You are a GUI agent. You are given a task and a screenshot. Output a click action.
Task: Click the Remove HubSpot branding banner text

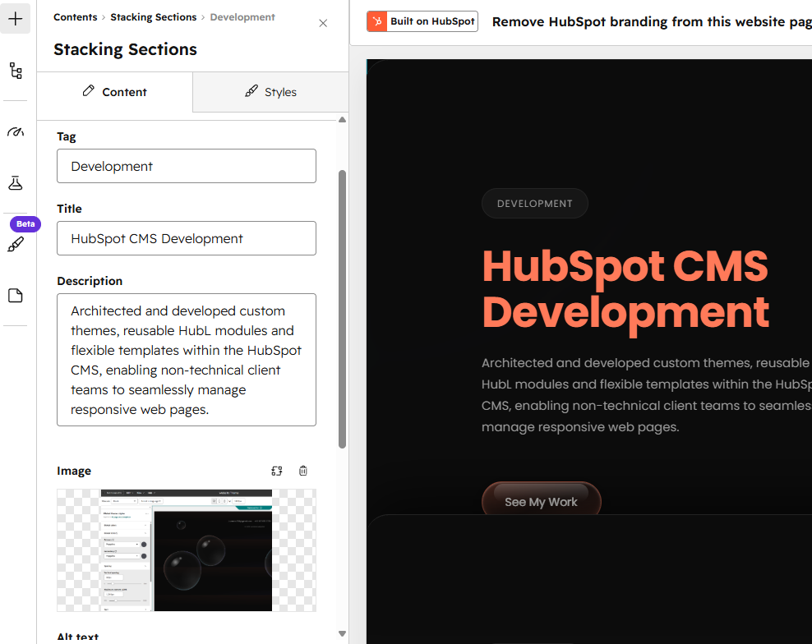(x=652, y=21)
